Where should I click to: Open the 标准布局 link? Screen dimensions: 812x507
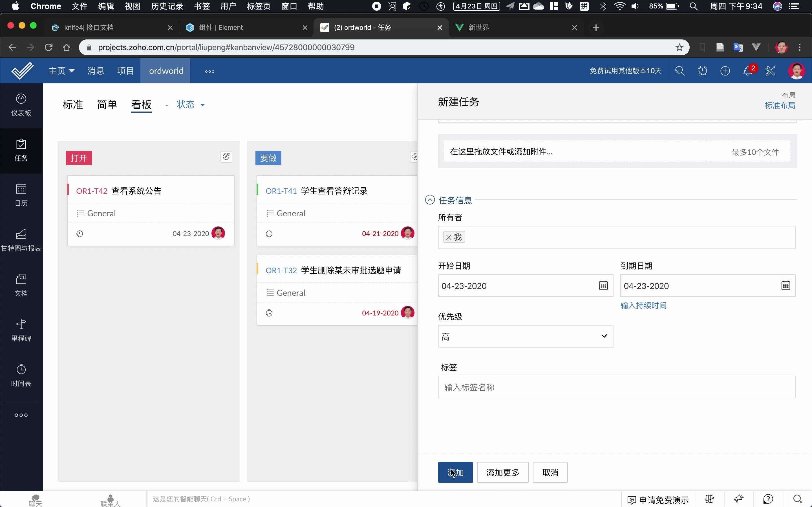780,105
